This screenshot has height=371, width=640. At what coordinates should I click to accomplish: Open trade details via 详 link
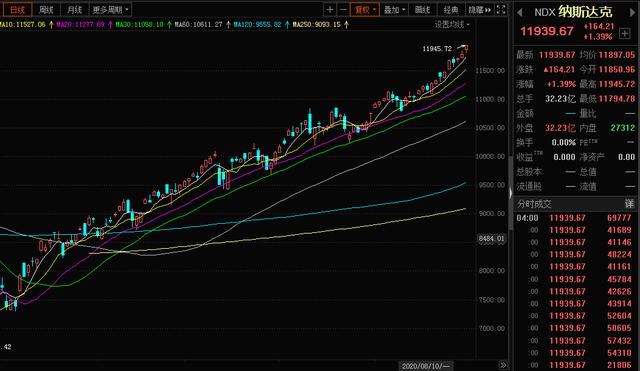[x=630, y=204]
